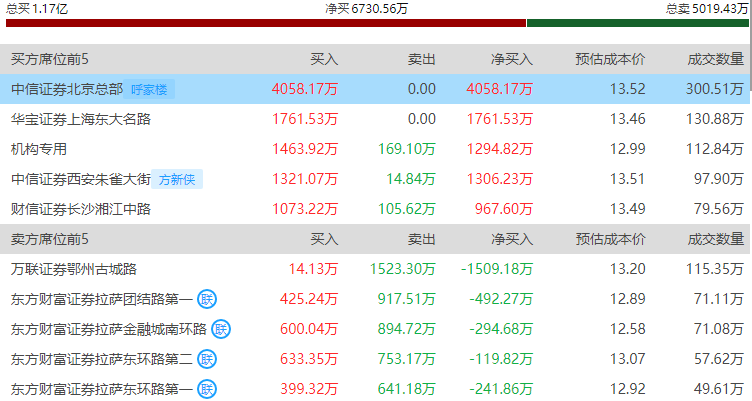The height and width of the screenshot is (401, 752).
Task: Click the -294.68万 net buy value
Action: (501, 329)
